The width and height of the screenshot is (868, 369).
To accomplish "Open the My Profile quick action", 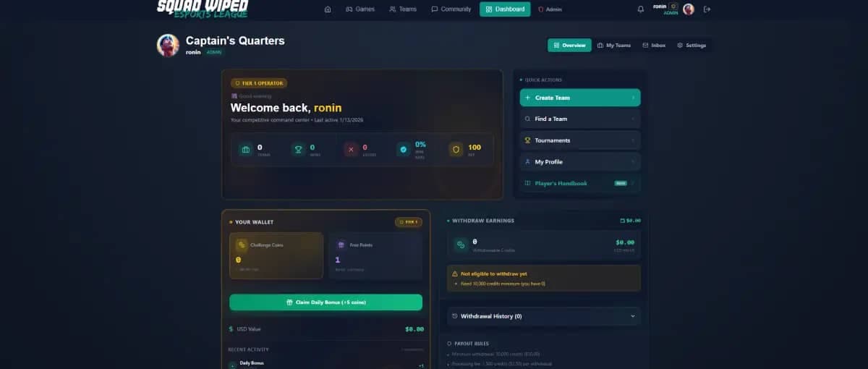I will coord(580,162).
